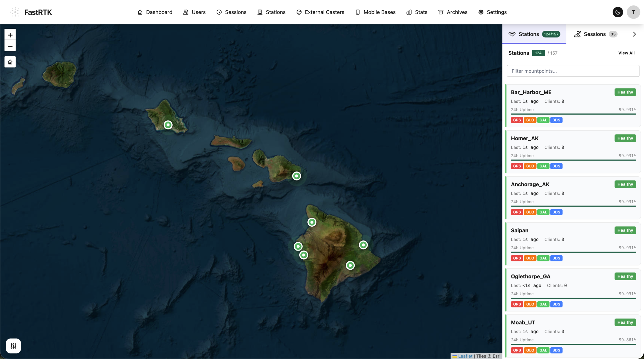
Task: Open the Bar_Harbor_ME station card
Action: click(573, 106)
